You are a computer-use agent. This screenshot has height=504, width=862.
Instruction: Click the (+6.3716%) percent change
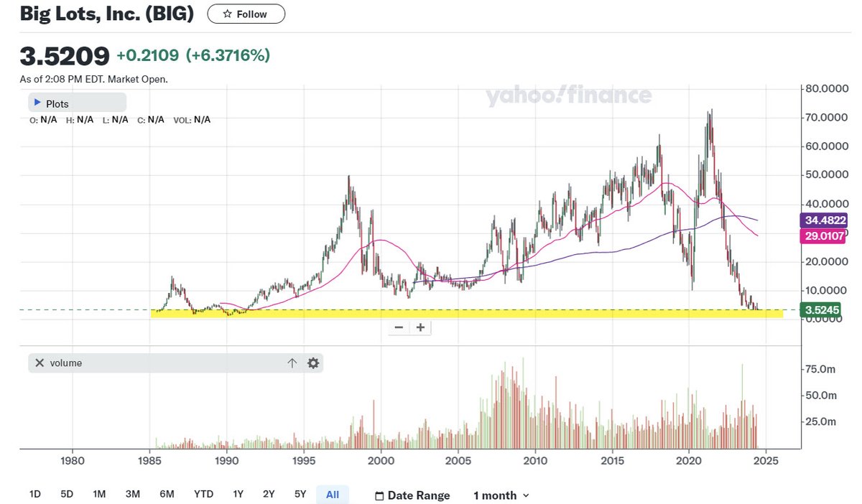point(228,56)
